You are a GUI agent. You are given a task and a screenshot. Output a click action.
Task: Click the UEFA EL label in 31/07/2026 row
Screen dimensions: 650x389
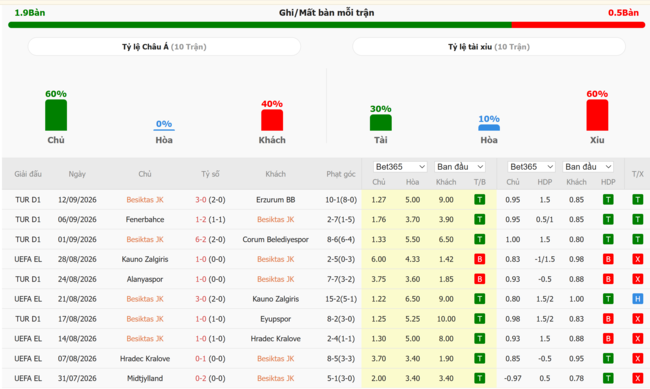[x=28, y=378]
